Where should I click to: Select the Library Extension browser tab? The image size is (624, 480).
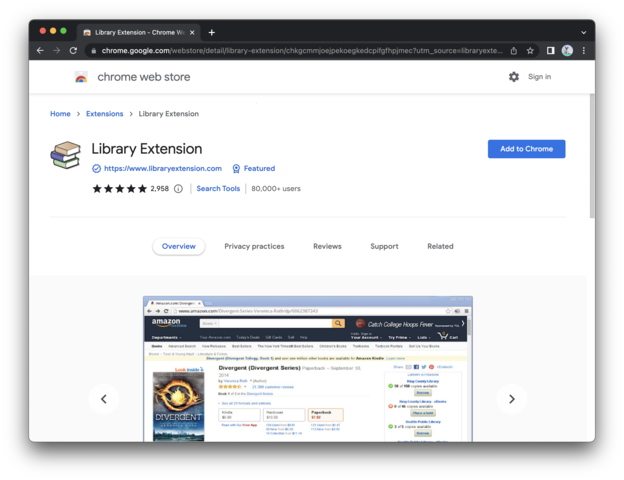[x=139, y=33]
